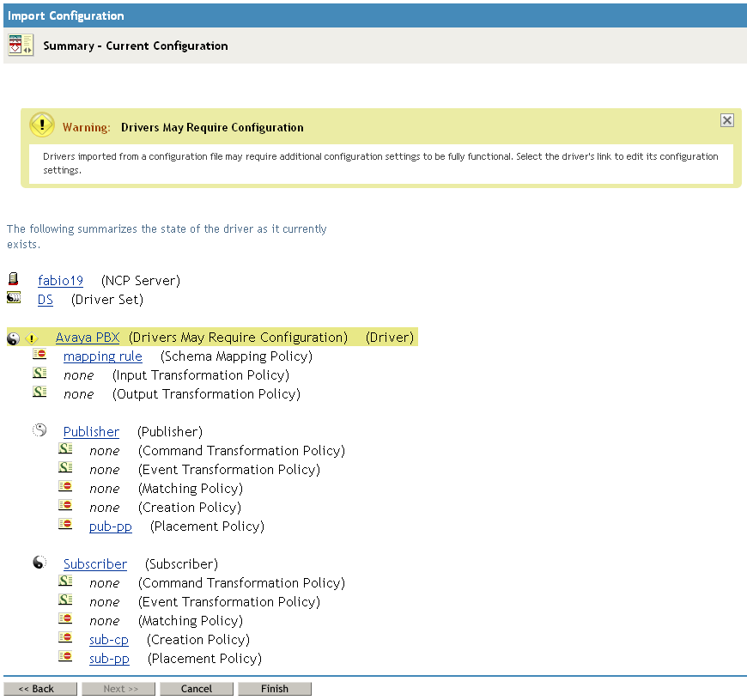This screenshot has width=747, height=700.
Task: Open the mapping rule policy link
Action: 103,356
